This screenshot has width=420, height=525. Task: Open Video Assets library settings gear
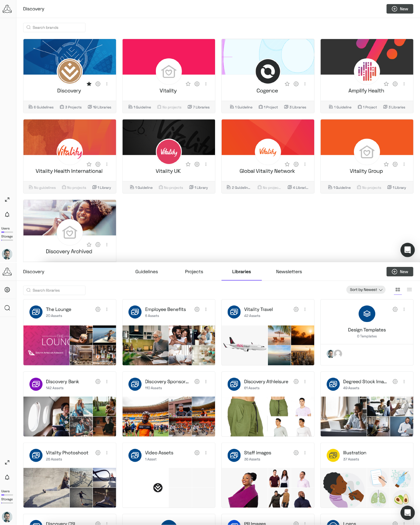click(197, 453)
